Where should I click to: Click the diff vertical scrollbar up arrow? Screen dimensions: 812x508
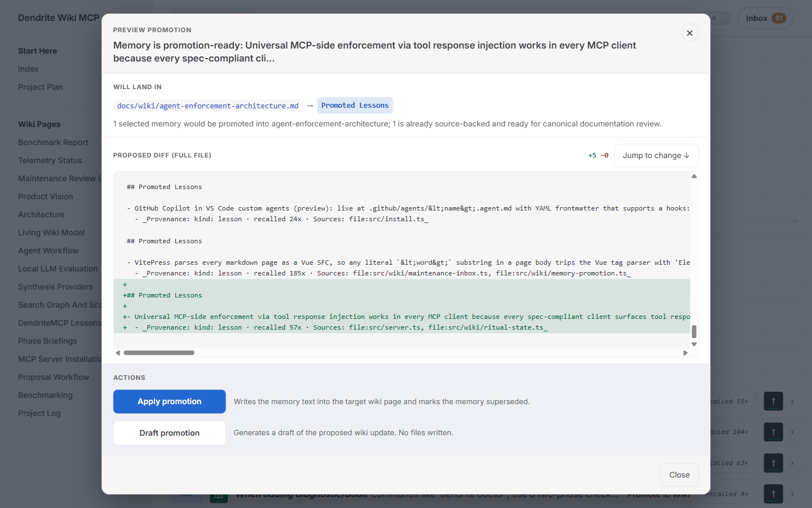pyautogui.click(x=694, y=176)
